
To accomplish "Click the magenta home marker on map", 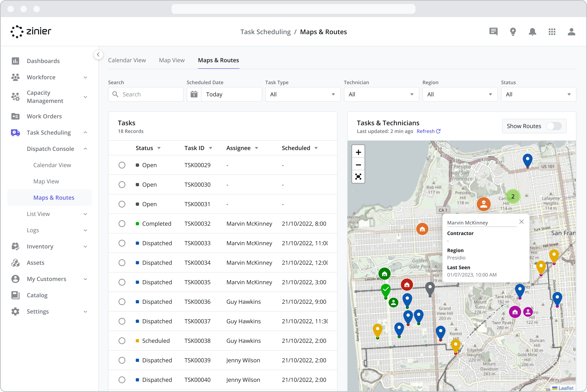I will click(515, 312).
